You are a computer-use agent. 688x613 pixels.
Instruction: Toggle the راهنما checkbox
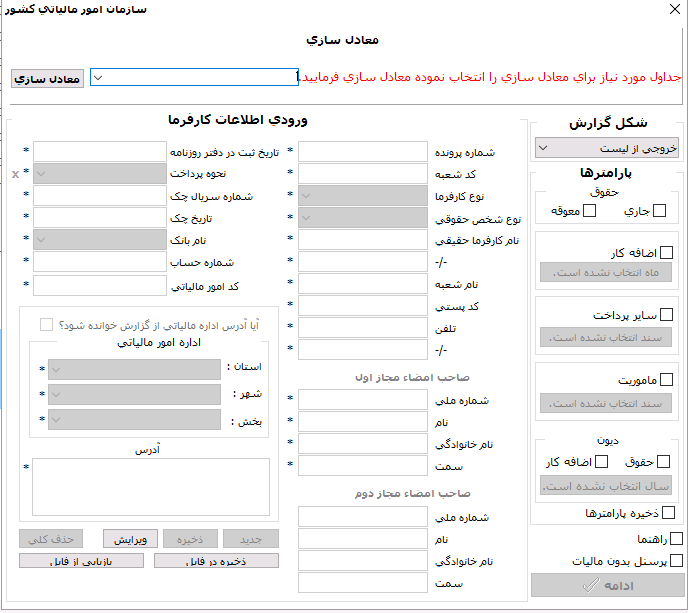[x=677, y=539]
